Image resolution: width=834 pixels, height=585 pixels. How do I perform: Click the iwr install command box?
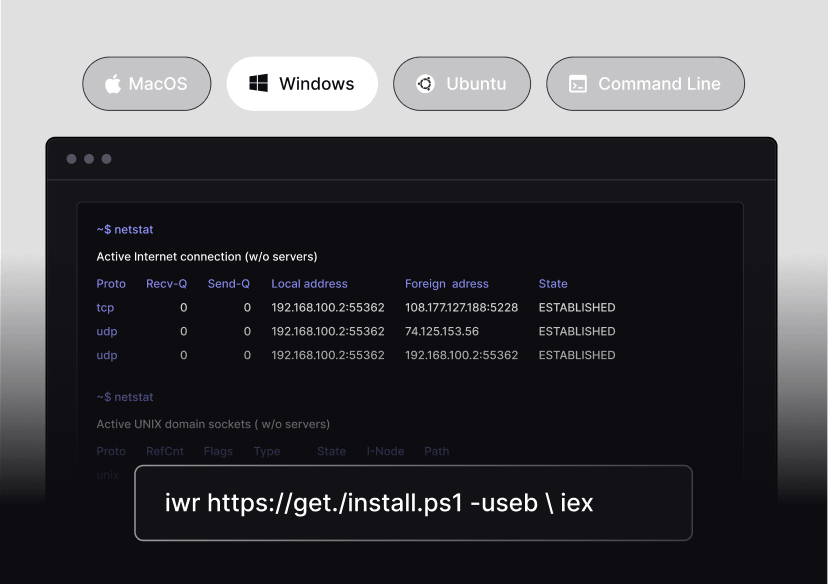413,503
